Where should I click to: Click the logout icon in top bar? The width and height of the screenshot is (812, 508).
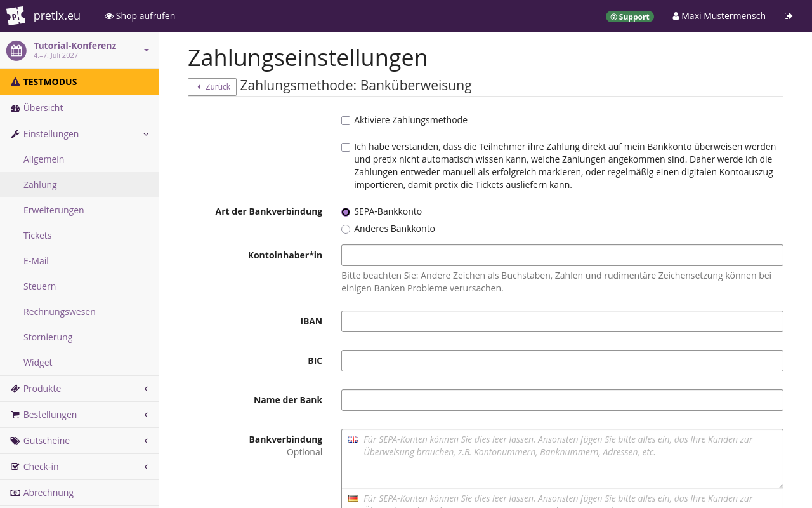pyautogui.click(x=789, y=16)
